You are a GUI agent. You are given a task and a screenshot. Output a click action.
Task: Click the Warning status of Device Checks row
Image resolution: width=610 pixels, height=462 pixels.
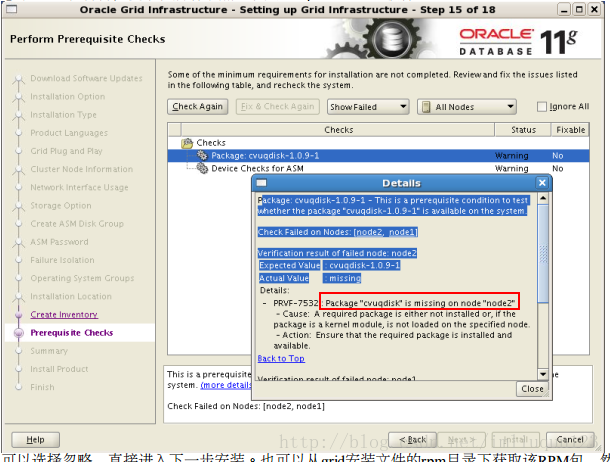click(512, 169)
